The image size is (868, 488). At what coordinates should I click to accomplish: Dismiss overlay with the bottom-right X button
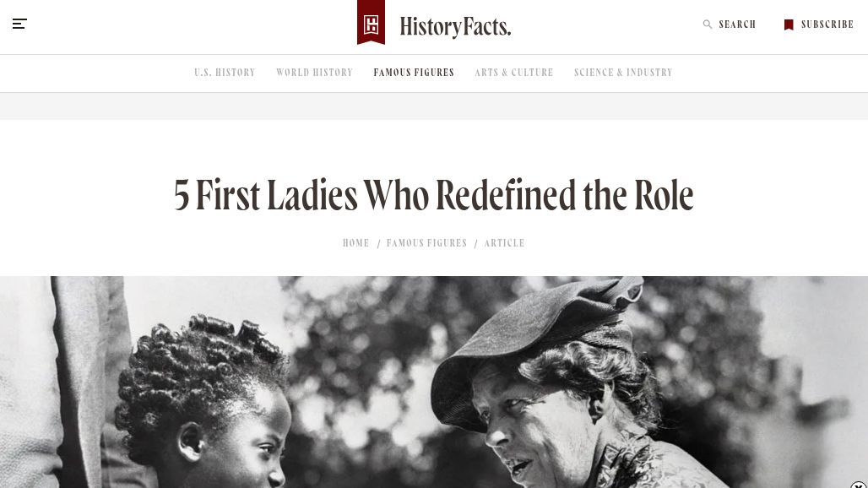click(859, 485)
